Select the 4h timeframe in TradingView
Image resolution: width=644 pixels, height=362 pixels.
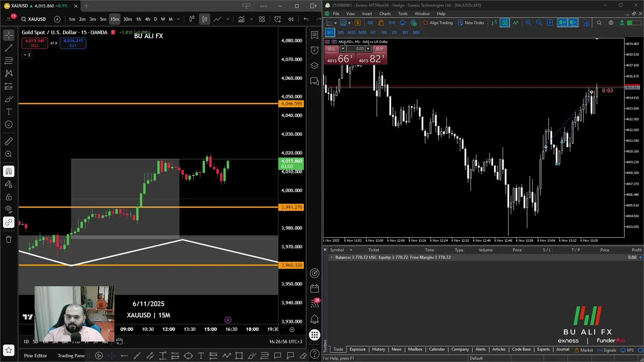click(x=147, y=19)
